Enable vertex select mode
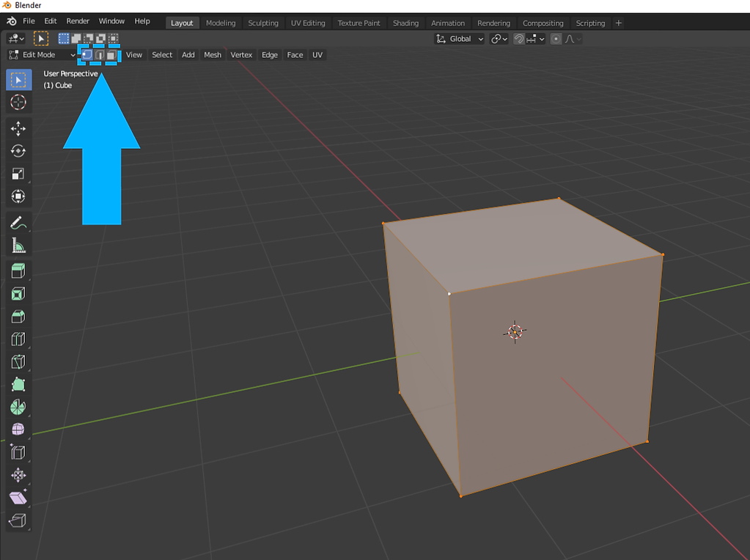This screenshot has width=750, height=560. 87,55
